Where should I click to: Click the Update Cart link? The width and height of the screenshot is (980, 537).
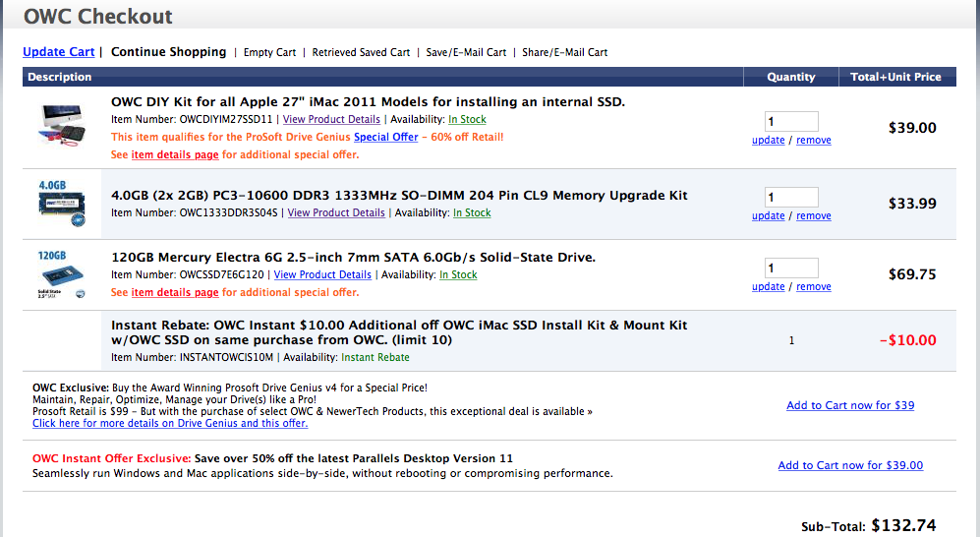point(58,52)
